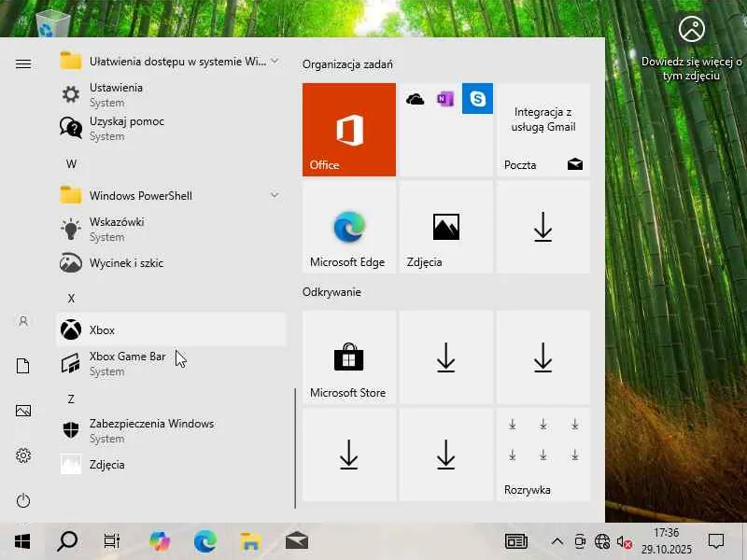Open the Documents icon in Start sidebar
Image resolution: width=747 pixels, height=560 pixels.
coord(23,366)
